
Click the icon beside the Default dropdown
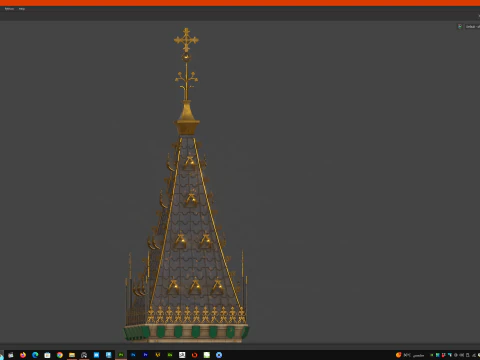coord(460,26)
